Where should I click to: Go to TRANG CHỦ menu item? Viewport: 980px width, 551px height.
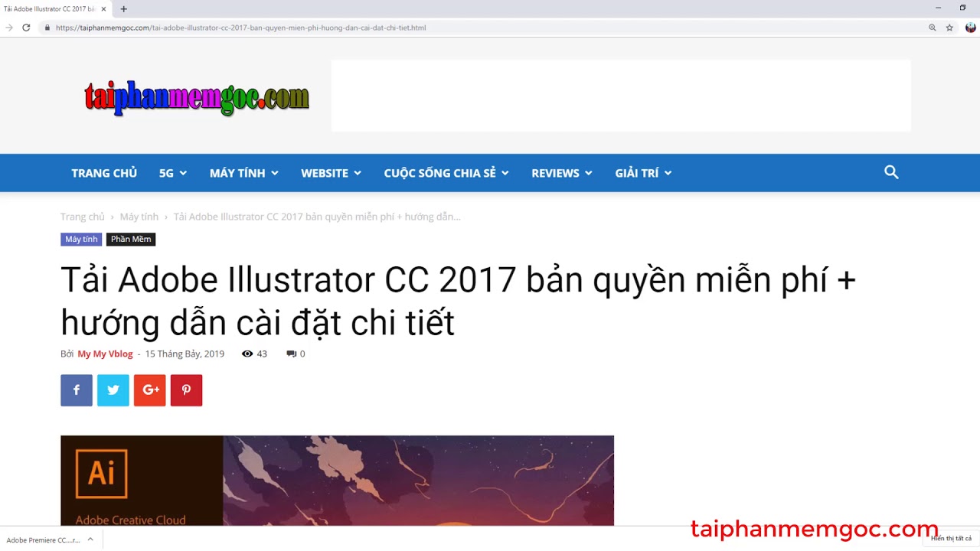point(104,173)
